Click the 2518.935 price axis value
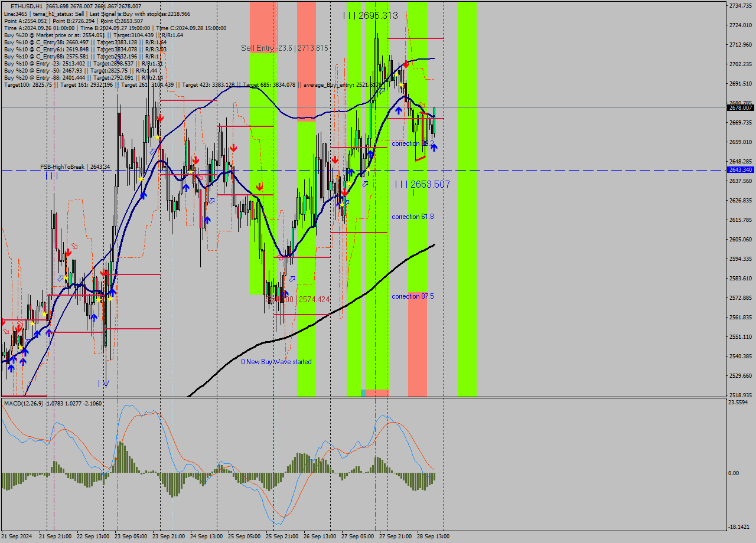The image size is (756, 543). pos(741,395)
